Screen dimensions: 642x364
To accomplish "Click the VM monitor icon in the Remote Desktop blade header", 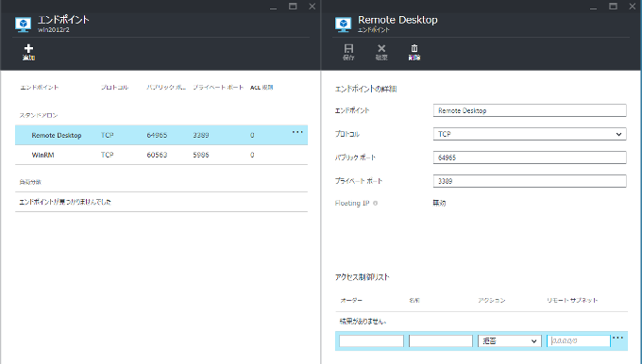I will (343, 25).
